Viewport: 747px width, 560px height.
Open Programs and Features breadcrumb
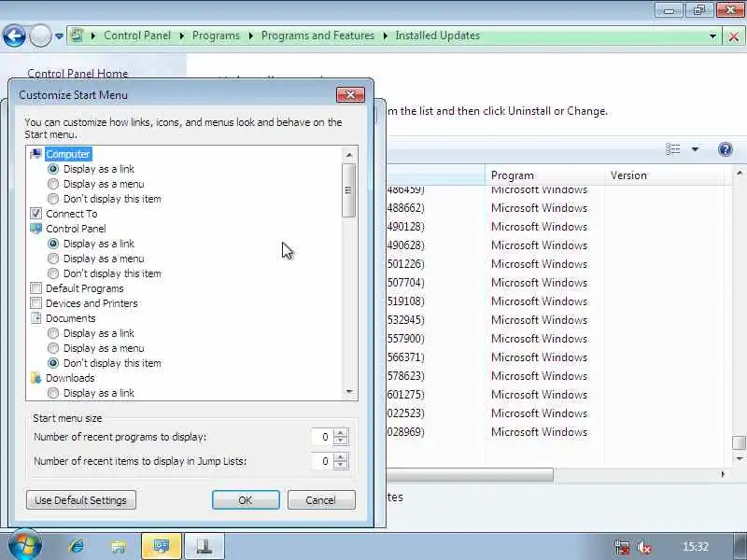317,35
